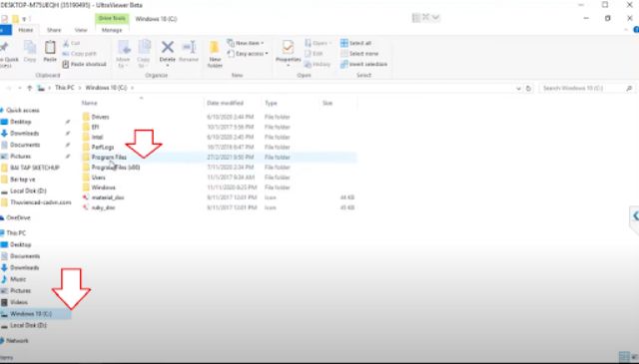Viewport: 639px width, 364px height.
Task: Select Network in navigation pane
Action: [x=17, y=341]
